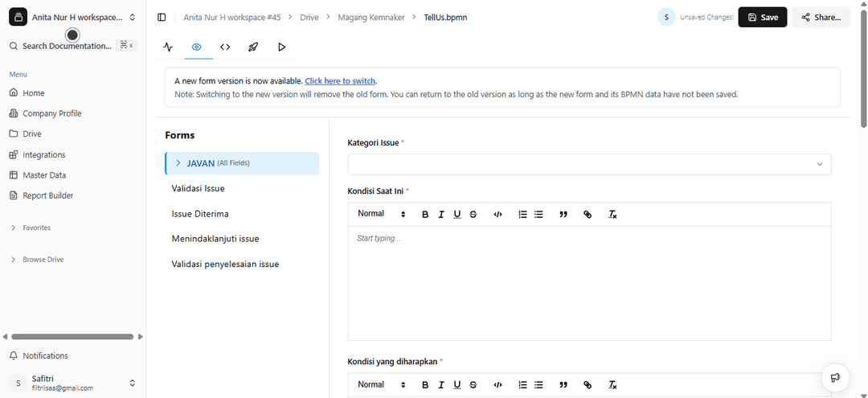The width and height of the screenshot is (868, 398).
Task: Toggle the sidebar panel icon
Action: (x=162, y=17)
